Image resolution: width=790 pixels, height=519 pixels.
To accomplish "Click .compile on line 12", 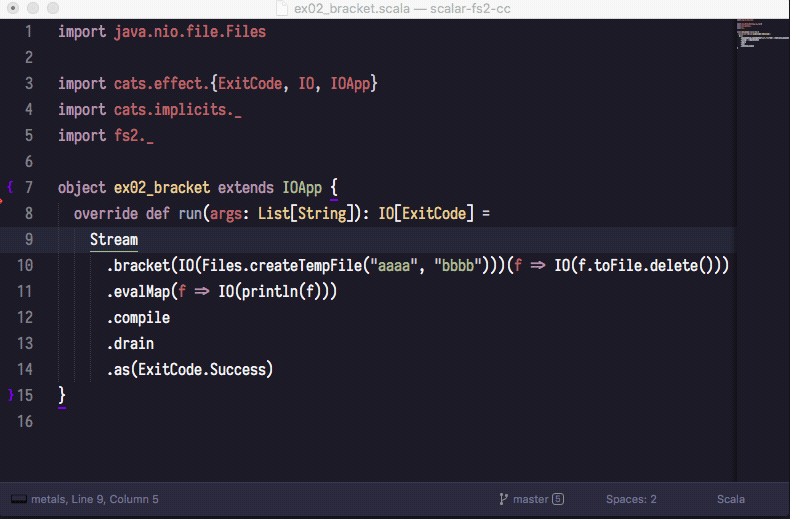I will [x=138, y=317].
